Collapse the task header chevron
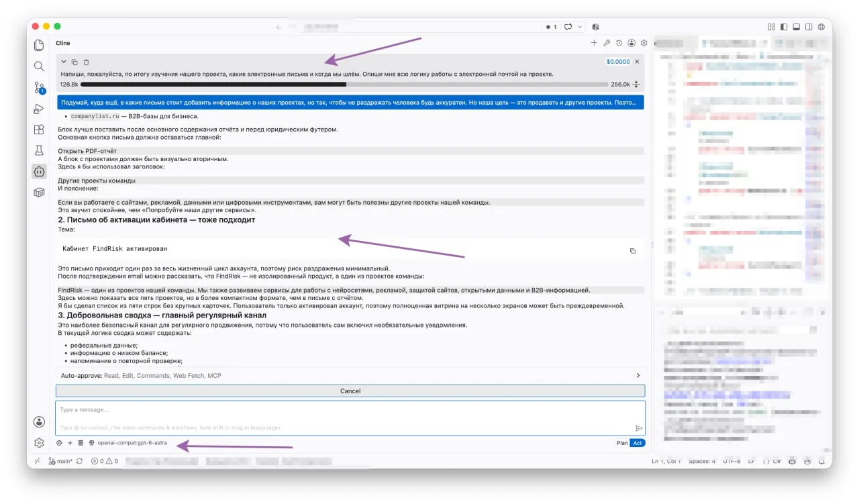 tap(64, 62)
